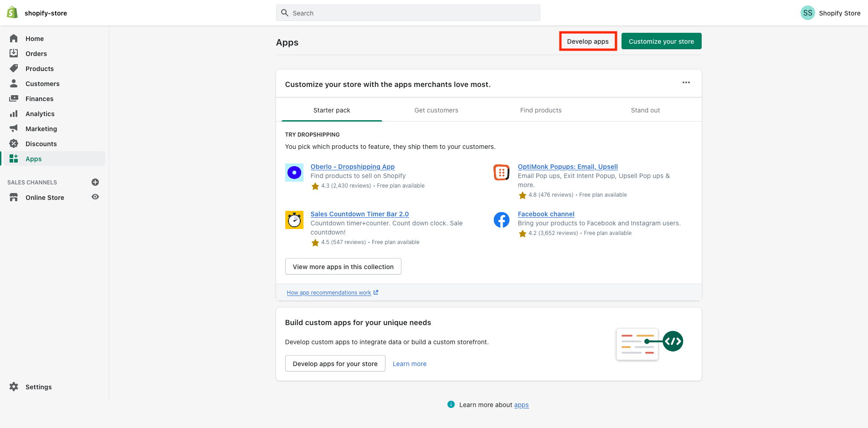The height and width of the screenshot is (428, 868).
Task: Open the three-dot card options menu
Action: 686,82
